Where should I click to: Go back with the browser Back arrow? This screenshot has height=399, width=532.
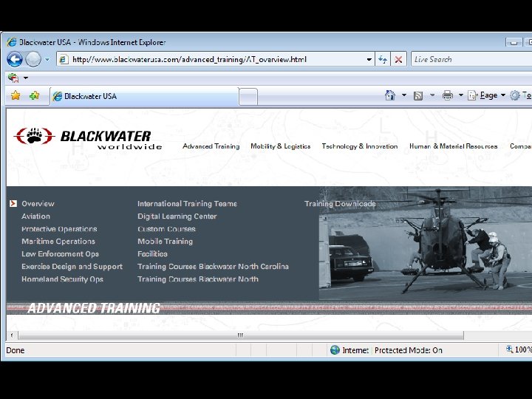15,59
